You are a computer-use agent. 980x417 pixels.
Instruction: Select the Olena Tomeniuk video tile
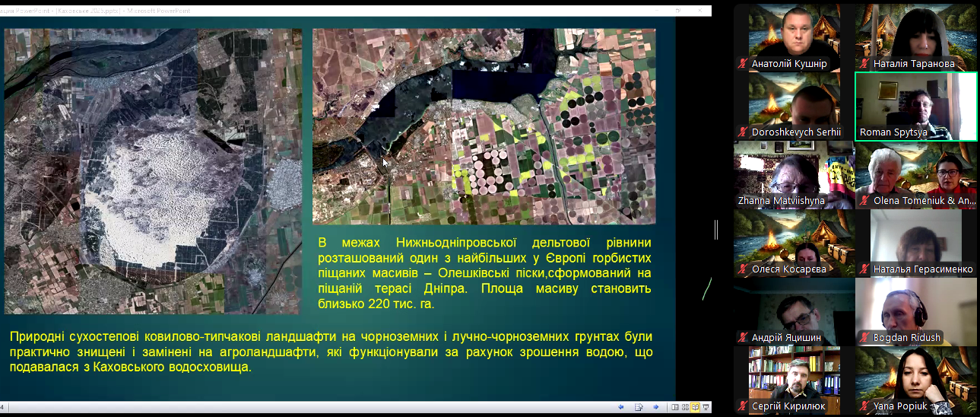915,174
